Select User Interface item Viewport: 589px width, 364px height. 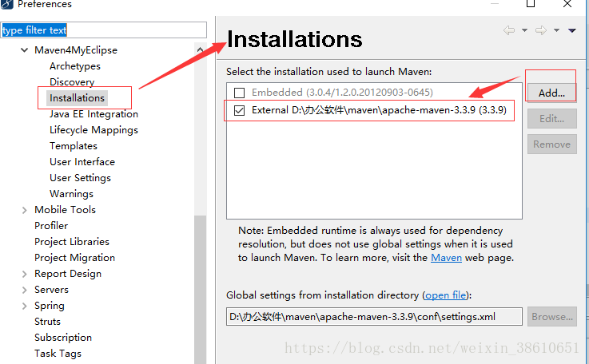click(82, 162)
